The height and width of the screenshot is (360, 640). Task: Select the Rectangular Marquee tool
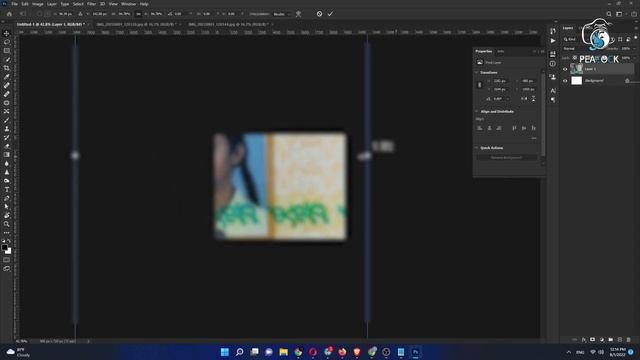(7, 51)
